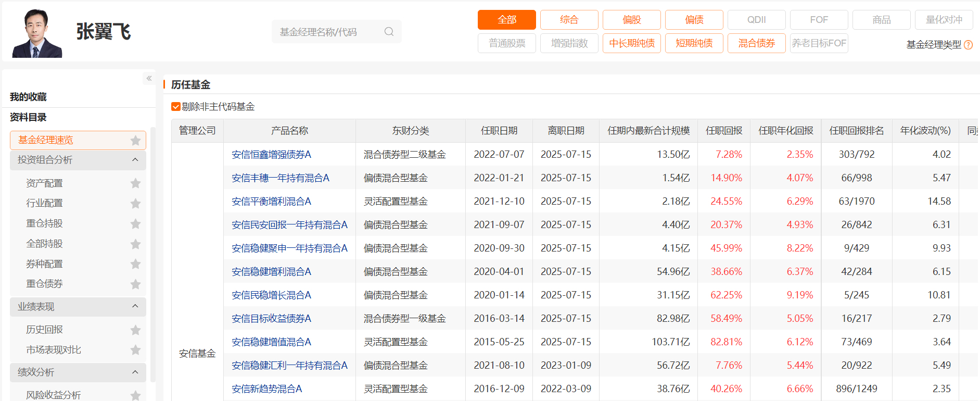Star the 券种配置 item

135,264
